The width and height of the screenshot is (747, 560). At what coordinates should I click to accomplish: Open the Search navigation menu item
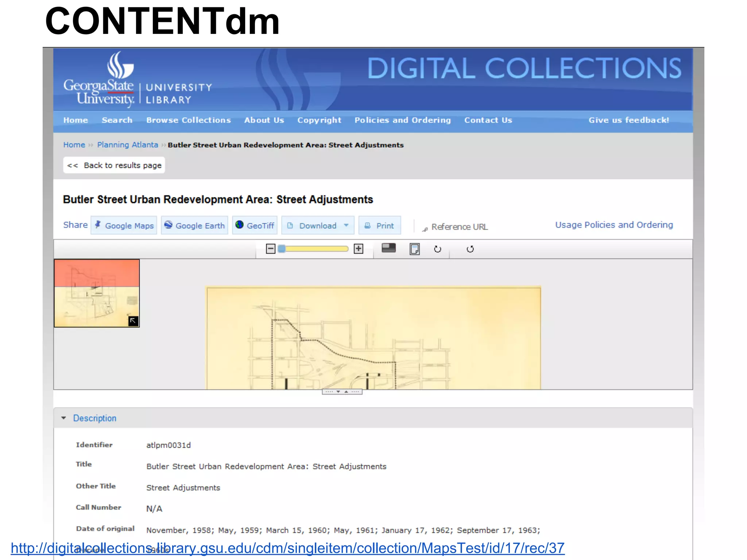pyautogui.click(x=117, y=120)
